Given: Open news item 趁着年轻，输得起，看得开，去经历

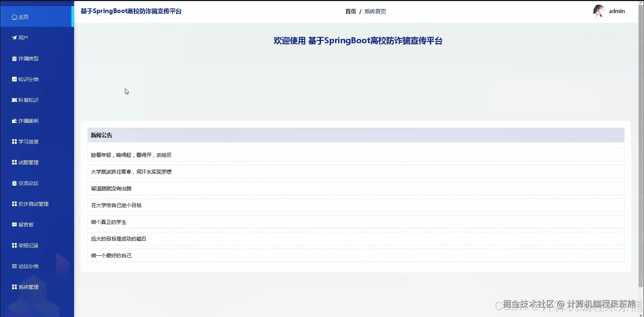Looking at the screenshot, I should tap(356, 155).
